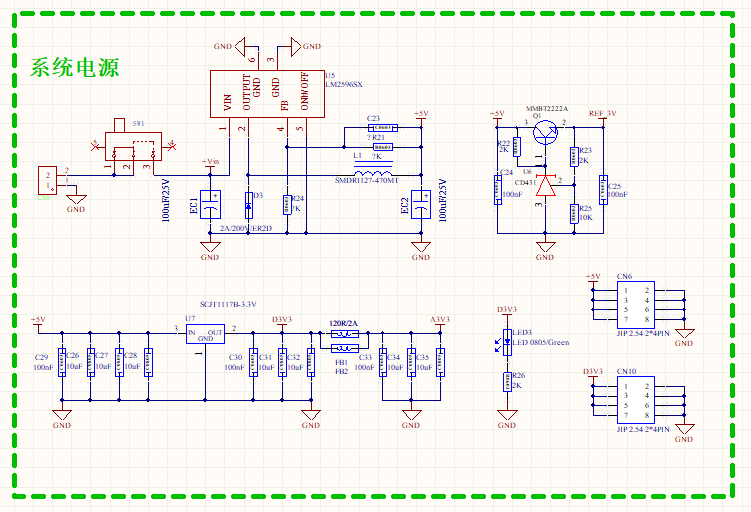This screenshot has height=512, width=751.
Task: Select the R26 LED resistor
Action: point(507,381)
